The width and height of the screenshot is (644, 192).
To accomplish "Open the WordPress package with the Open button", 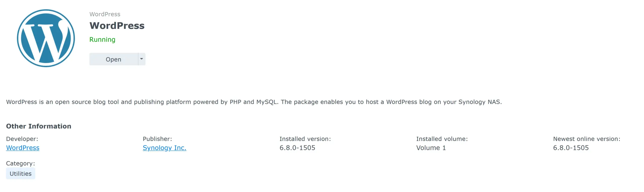I will [x=113, y=59].
